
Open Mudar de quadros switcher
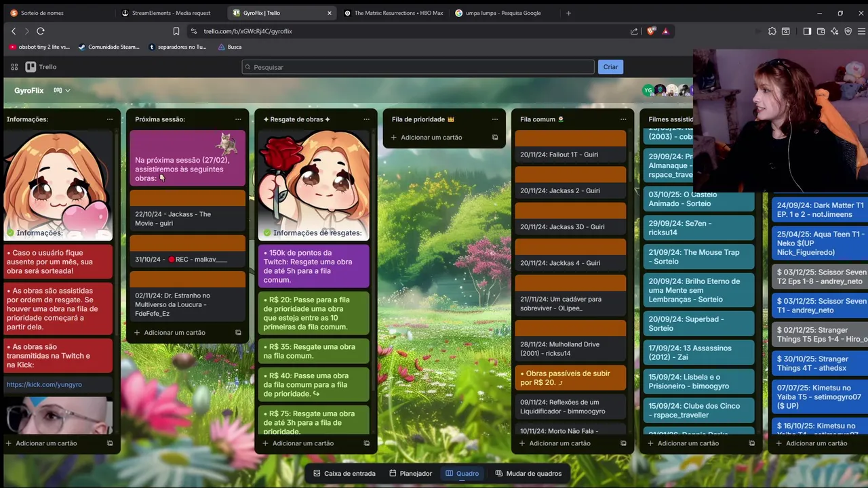coord(528,474)
